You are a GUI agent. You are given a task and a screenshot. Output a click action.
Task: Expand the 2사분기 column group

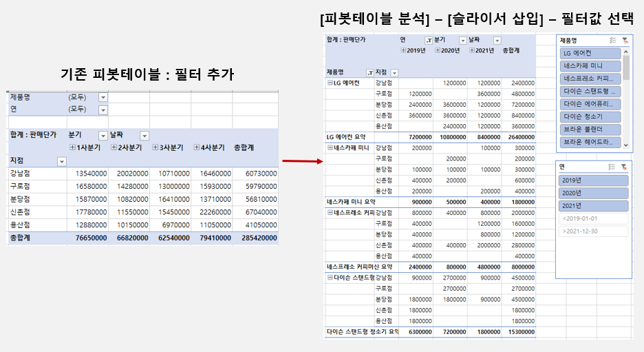(114, 147)
